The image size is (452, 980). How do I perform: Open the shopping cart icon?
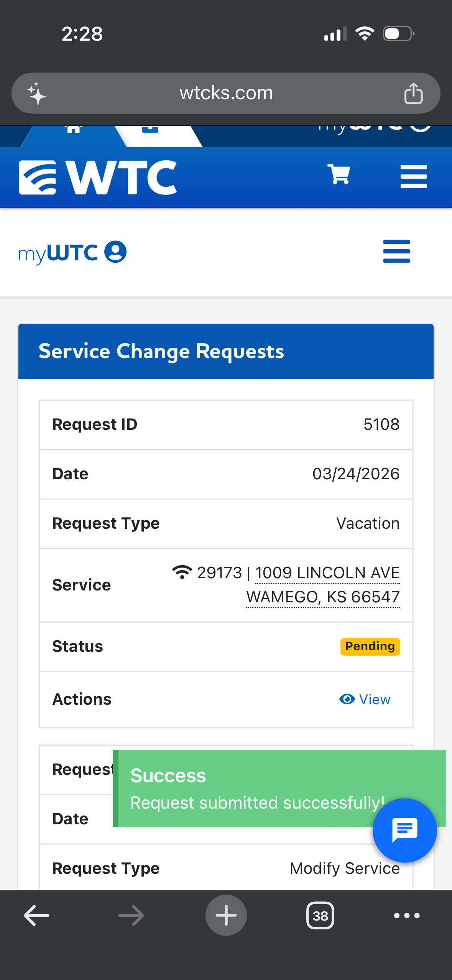click(339, 174)
